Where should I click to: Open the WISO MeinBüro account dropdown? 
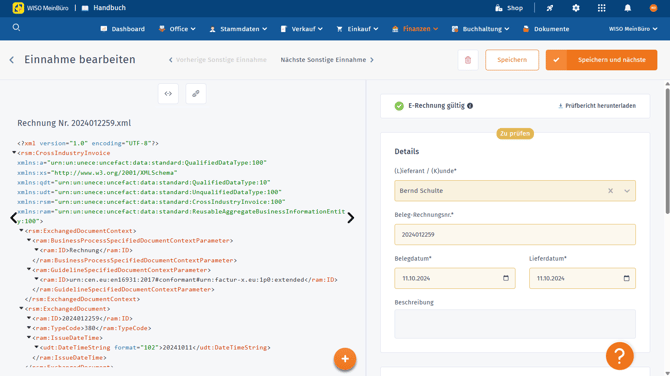(x=633, y=29)
